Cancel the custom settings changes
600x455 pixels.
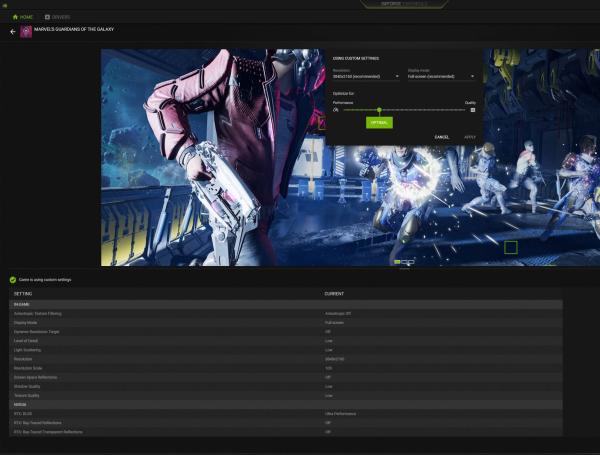coord(442,137)
